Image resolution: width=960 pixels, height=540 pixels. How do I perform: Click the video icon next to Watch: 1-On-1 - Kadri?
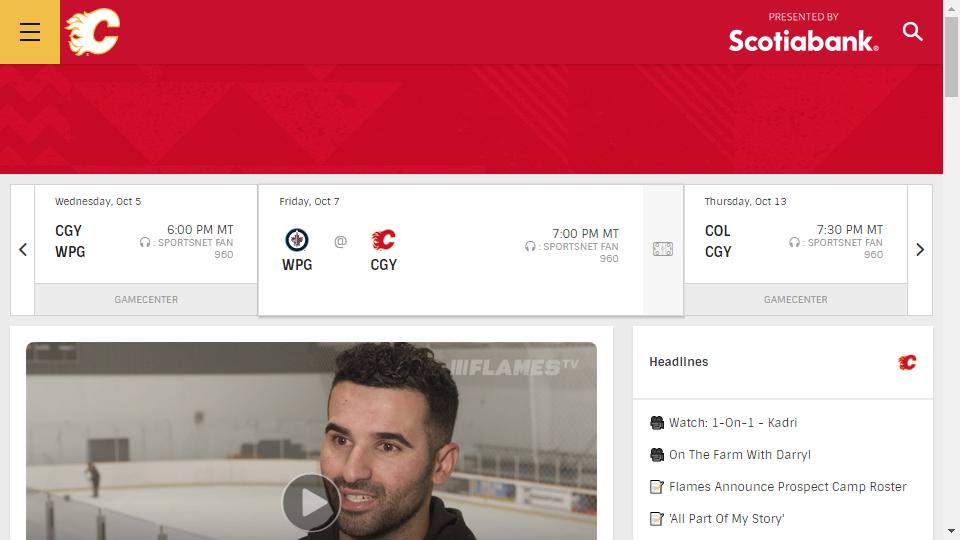656,422
